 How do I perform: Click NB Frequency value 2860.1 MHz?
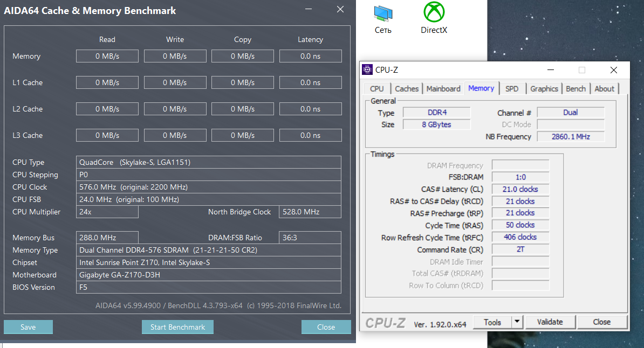(x=571, y=137)
